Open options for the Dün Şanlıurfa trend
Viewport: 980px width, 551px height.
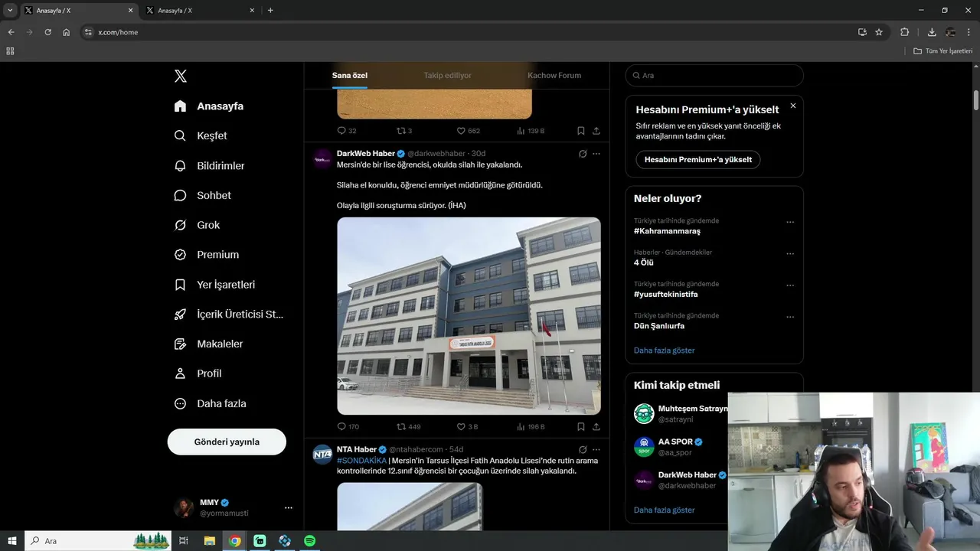(x=790, y=317)
